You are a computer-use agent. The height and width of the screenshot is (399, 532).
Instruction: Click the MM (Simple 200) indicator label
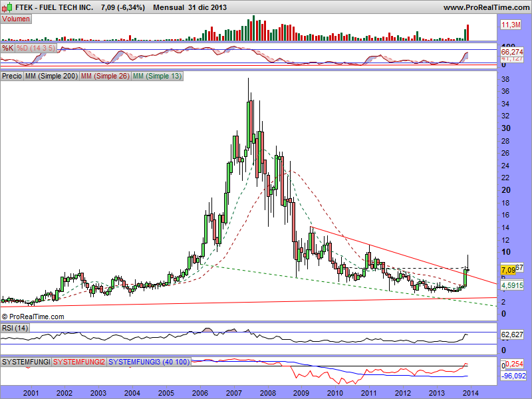[52, 76]
